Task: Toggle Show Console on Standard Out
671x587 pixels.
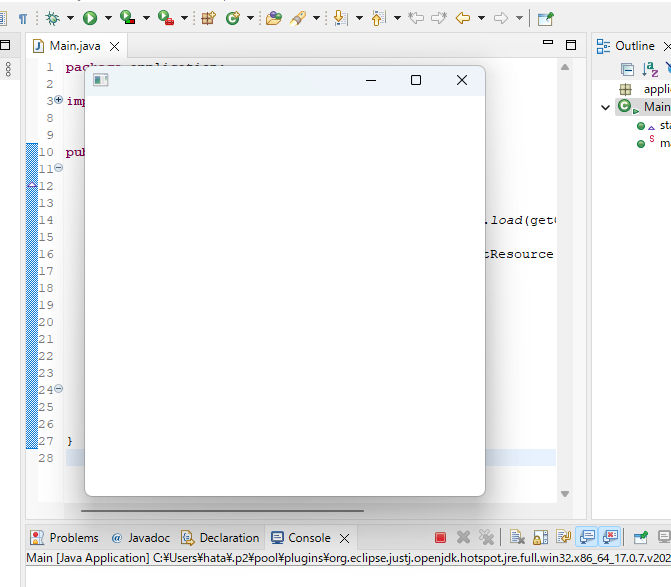Action: (x=587, y=537)
